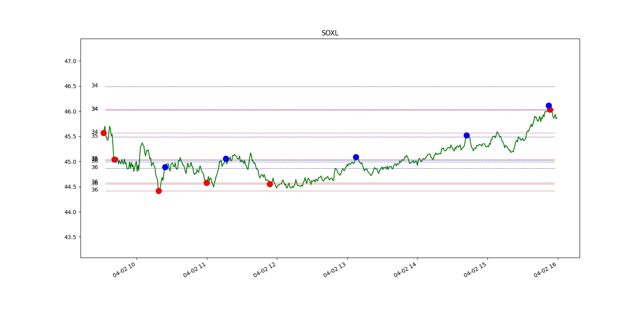Pick the red dot just before 12:00

click(x=270, y=184)
